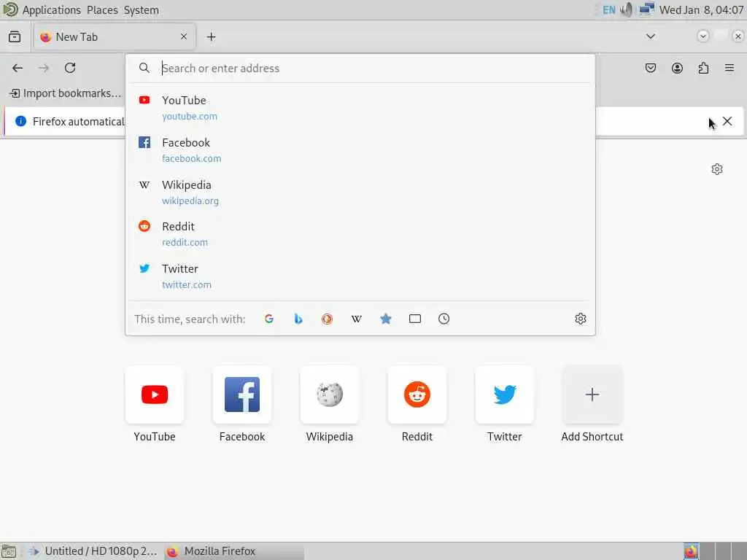Search this time with Google
Image resolution: width=747 pixels, height=560 pixels.
(269, 319)
